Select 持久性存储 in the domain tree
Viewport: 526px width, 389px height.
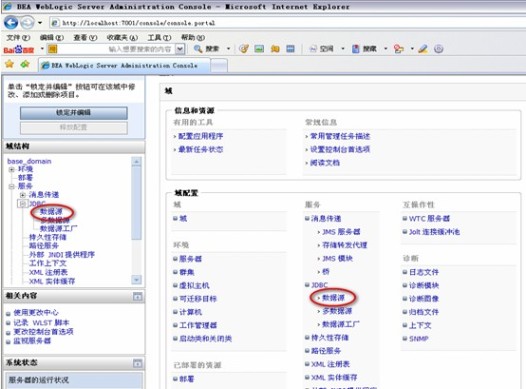click(48, 237)
